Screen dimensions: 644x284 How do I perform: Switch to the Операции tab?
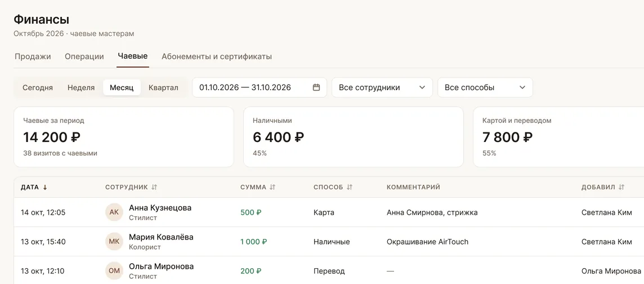click(84, 56)
